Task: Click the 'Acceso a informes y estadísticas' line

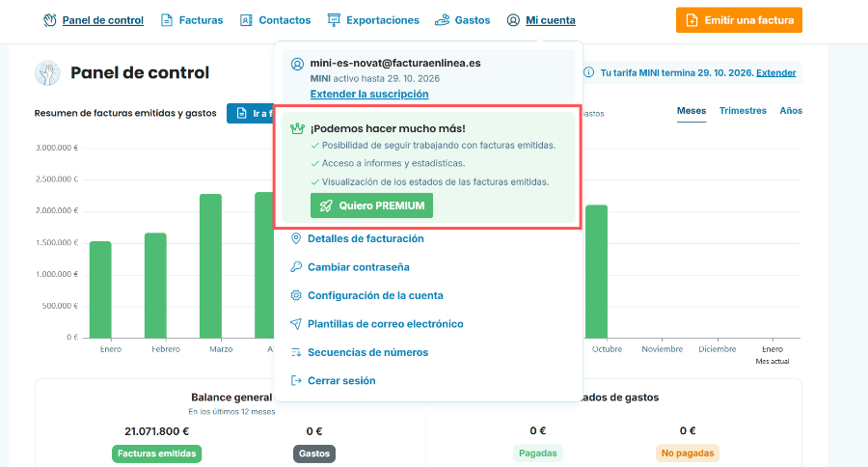Action: 393,163
